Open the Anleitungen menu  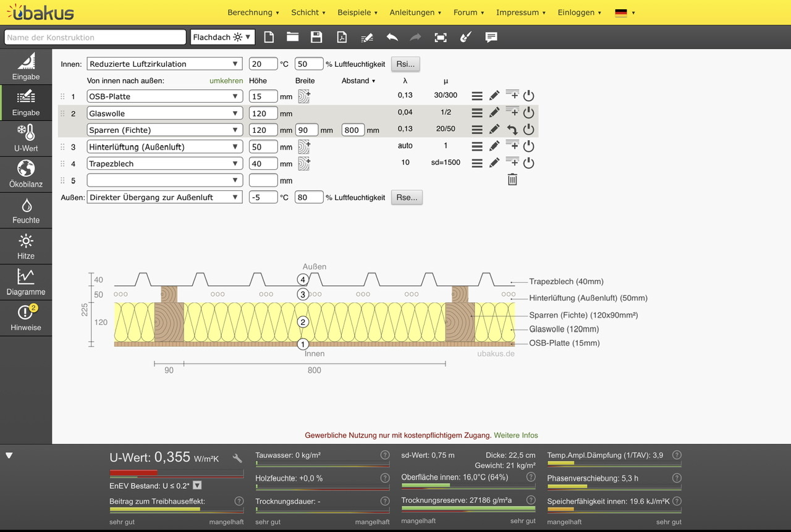[x=415, y=12]
